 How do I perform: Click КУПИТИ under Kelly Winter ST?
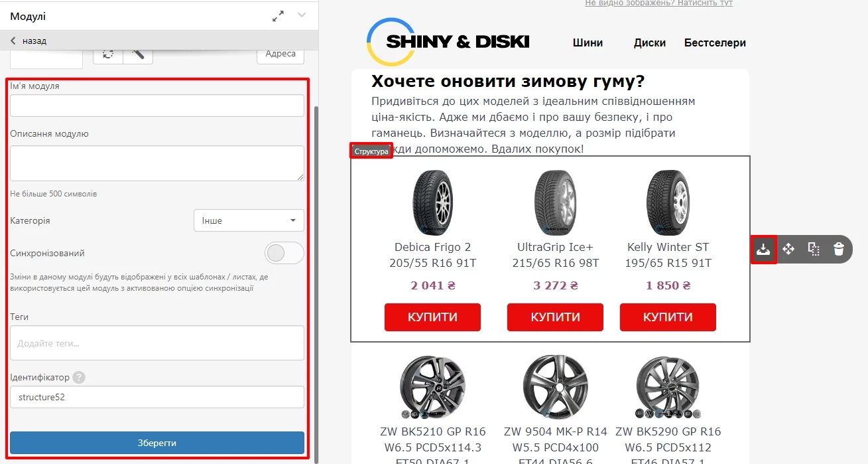pos(668,317)
